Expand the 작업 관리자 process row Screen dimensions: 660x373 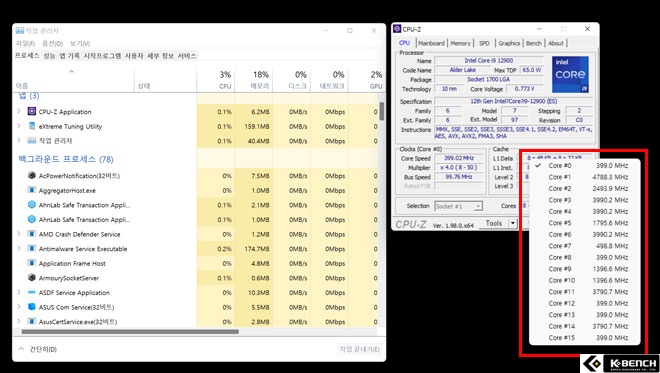(19, 141)
